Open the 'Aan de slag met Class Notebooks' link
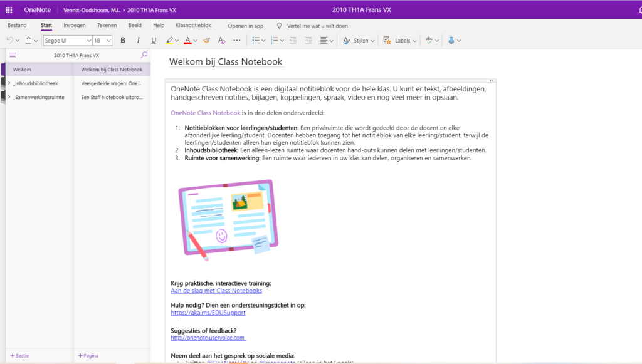Image resolution: width=642 pixels, height=364 pixels. tap(216, 291)
